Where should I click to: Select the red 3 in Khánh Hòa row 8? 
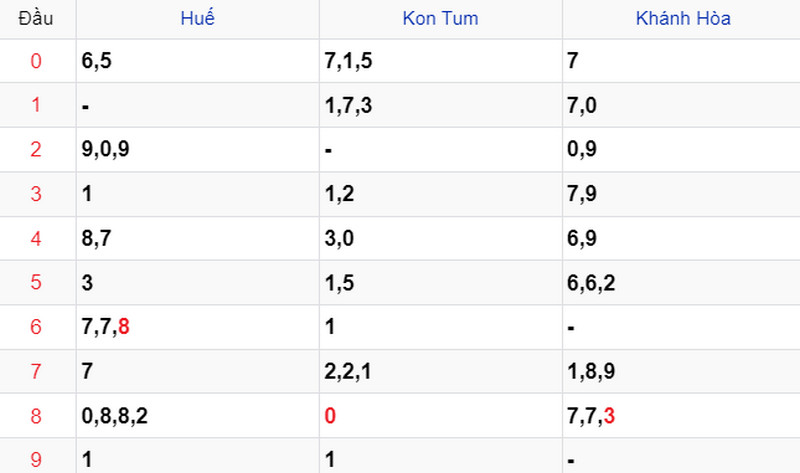[x=609, y=416]
